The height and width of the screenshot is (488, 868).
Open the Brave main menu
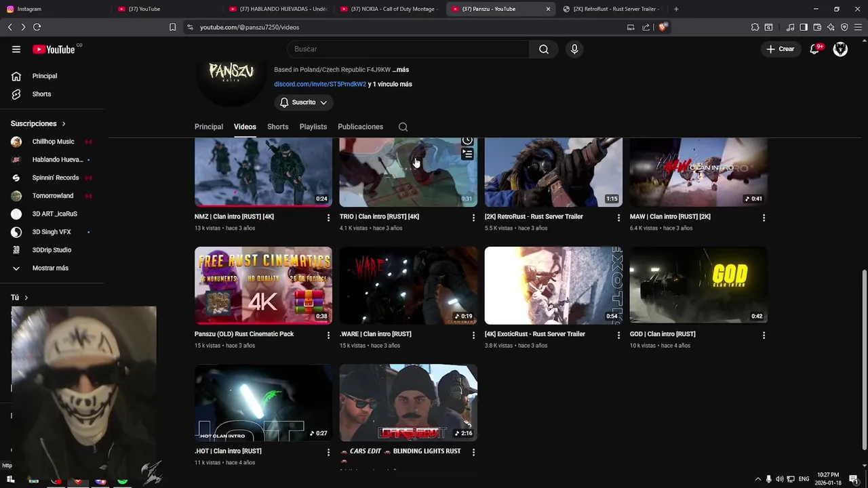pos(858,27)
